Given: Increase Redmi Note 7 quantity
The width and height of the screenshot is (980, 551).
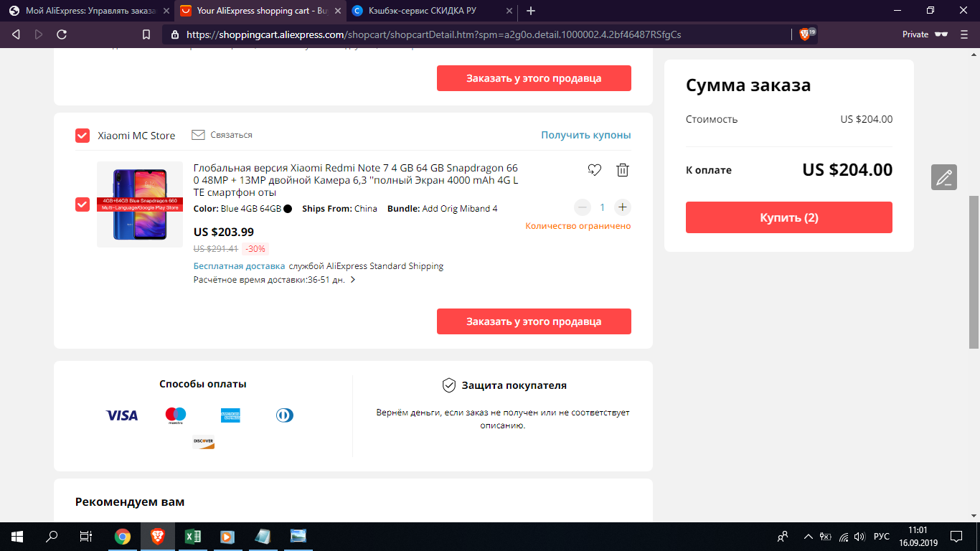Looking at the screenshot, I should click(x=623, y=207).
